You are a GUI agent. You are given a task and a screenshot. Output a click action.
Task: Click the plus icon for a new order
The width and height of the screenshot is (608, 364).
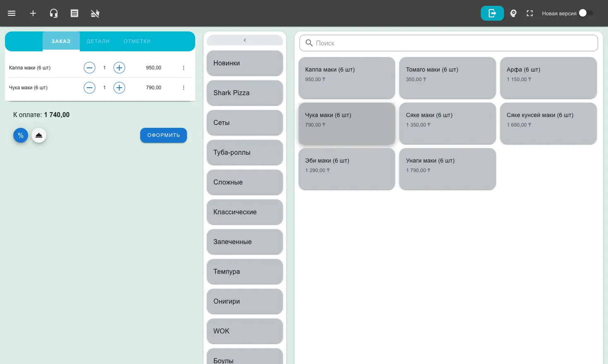point(33,13)
